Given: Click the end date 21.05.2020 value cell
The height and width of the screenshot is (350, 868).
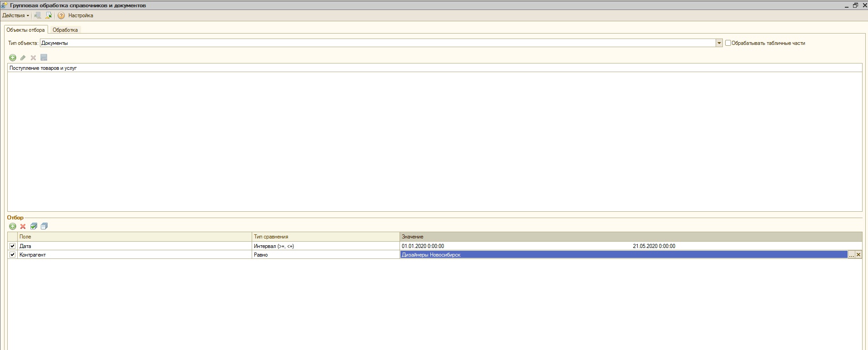Looking at the screenshot, I should pyautogui.click(x=653, y=246).
